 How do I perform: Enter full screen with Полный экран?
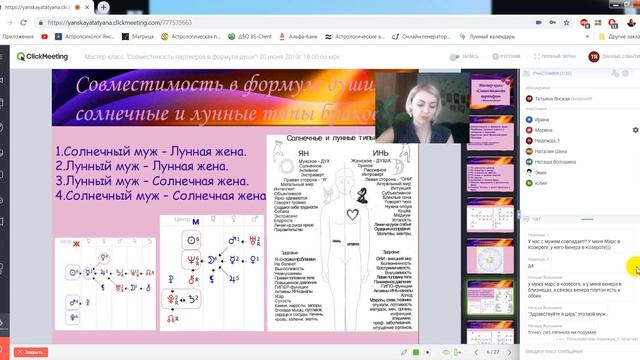(x=555, y=56)
